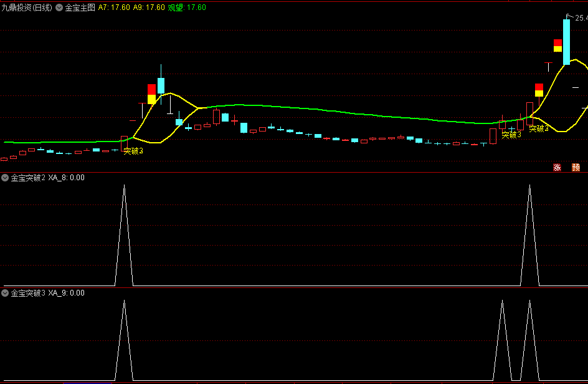Open the 金宝突破2 indicator dropdown arrow

[6, 178]
